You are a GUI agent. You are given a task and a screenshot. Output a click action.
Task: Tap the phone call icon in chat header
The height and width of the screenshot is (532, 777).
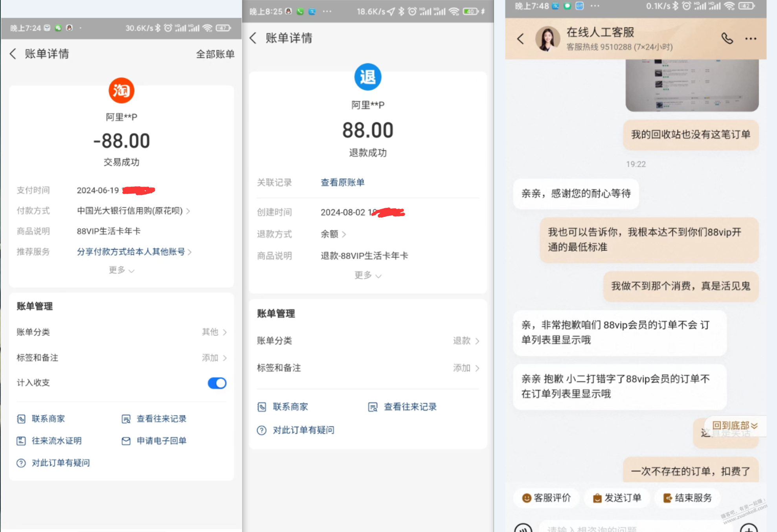(727, 38)
